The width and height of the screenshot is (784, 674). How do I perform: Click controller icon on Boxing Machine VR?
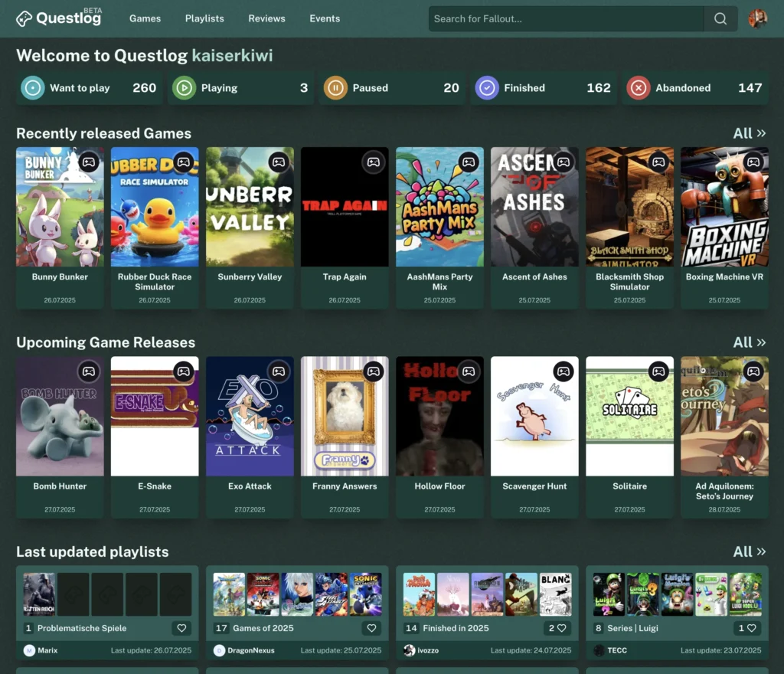pos(753,162)
